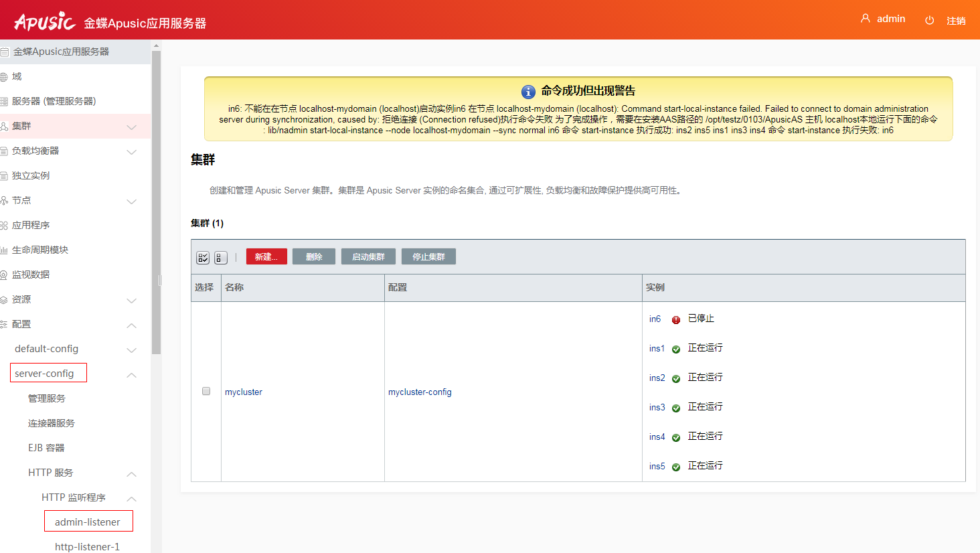This screenshot has width=980, height=553.
Task: Click the sidebar vertical scrollbar
Action: (156, 201)
